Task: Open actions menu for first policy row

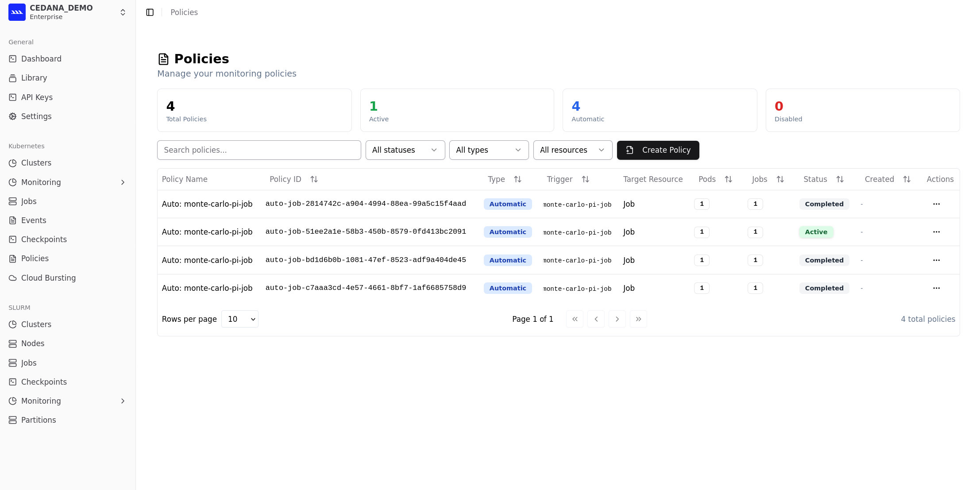Action: pos(936,204)
